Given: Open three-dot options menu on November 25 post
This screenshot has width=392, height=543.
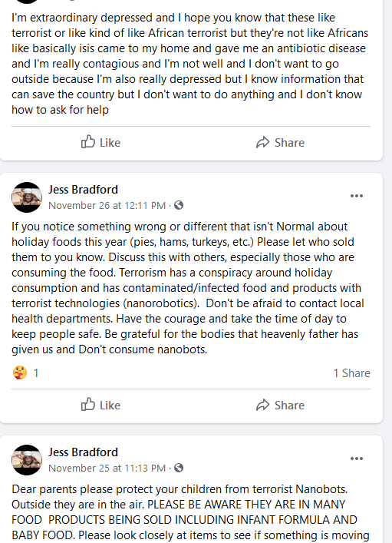Looking at the screenshot, I should 357,459.
